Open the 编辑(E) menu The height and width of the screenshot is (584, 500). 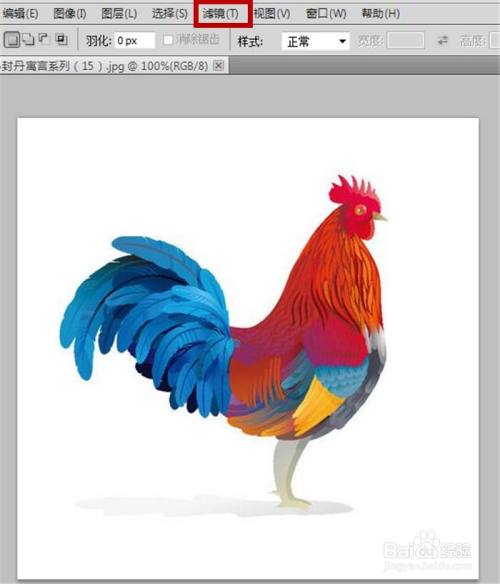20,14
